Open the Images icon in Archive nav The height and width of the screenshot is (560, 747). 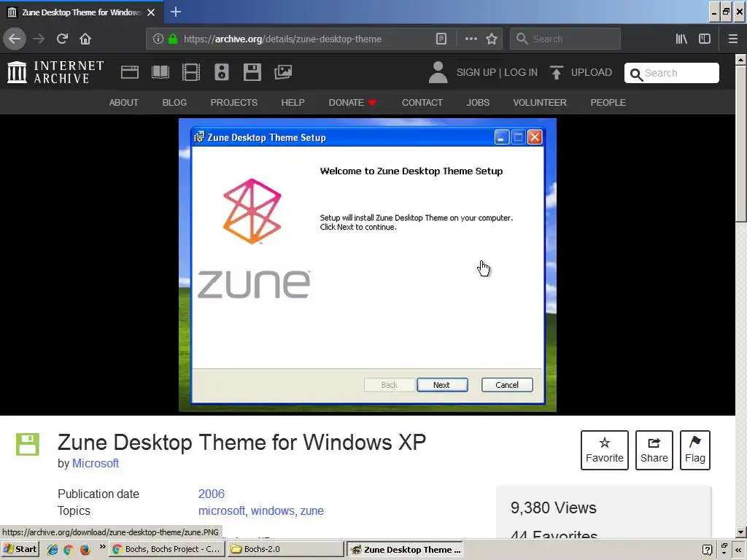click(283, 72)
